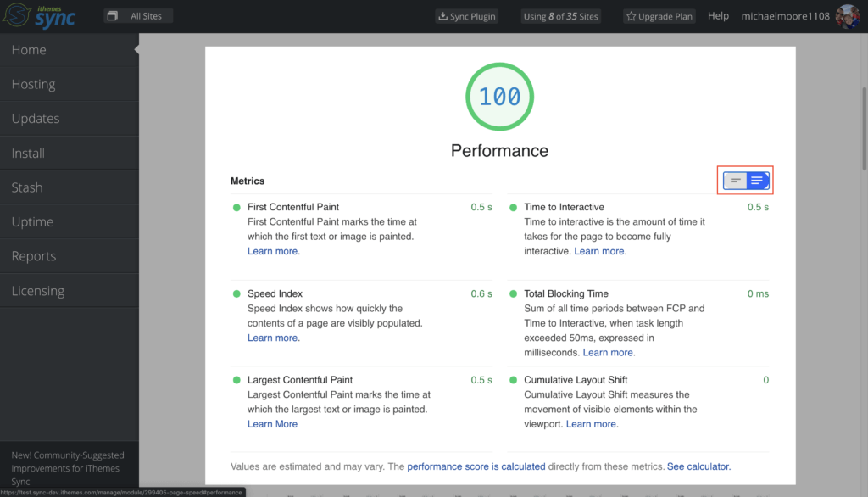
Task: Switch metrics to expanded description view
Action: click(758, 181)
